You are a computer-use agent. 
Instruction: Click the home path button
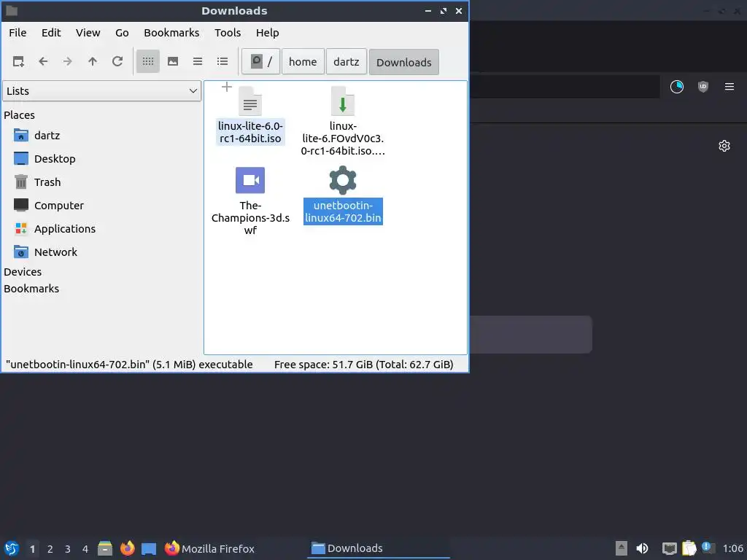click(x=303, y=62)
